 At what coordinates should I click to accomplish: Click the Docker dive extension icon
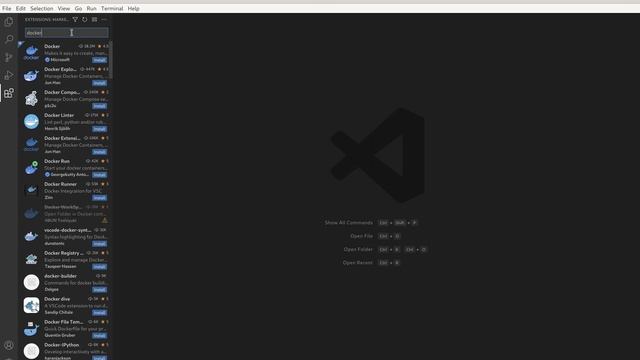31,305
